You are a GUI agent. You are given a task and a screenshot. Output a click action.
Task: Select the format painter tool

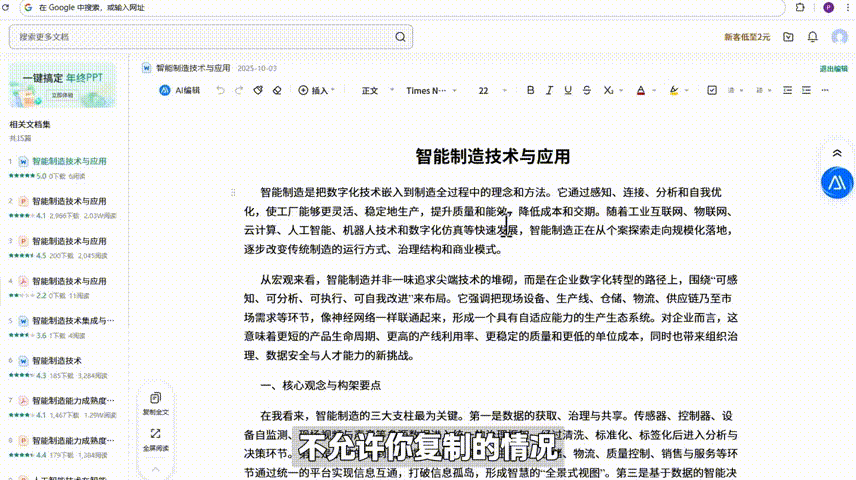257,90
